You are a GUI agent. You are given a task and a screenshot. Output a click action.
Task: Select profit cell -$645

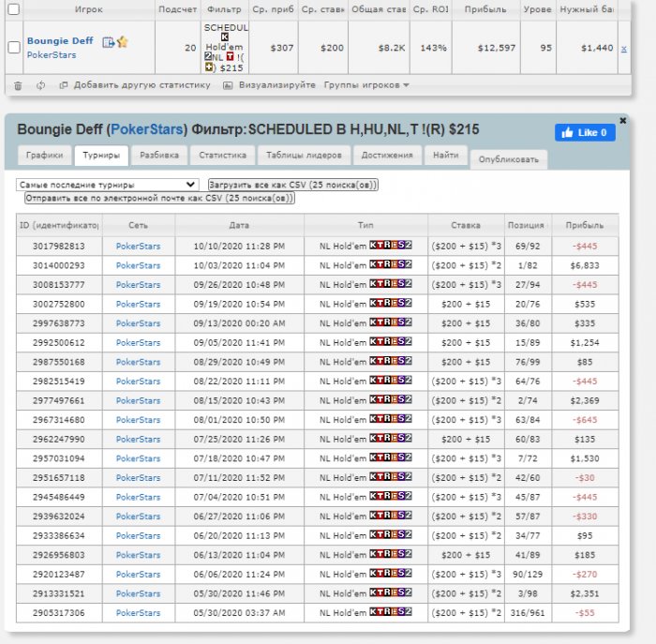(585, 420)
